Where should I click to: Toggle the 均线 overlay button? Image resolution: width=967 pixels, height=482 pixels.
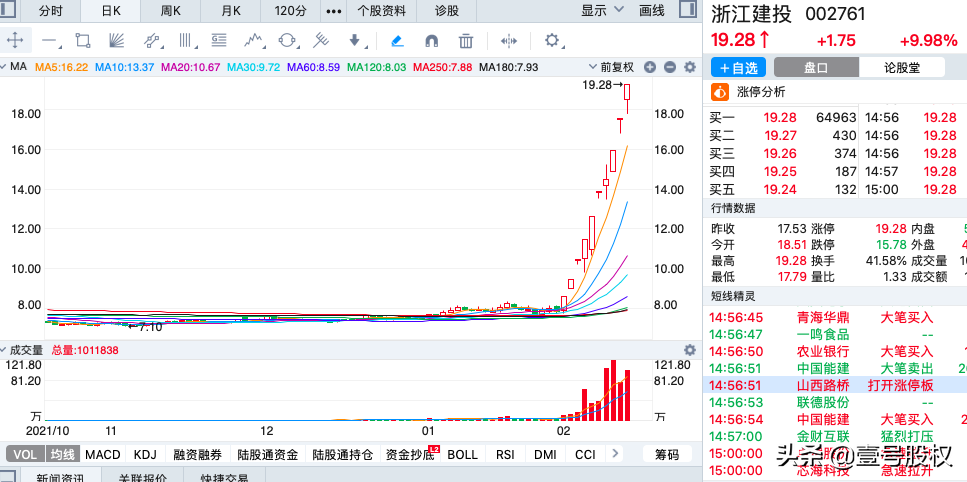coord(63,455)
